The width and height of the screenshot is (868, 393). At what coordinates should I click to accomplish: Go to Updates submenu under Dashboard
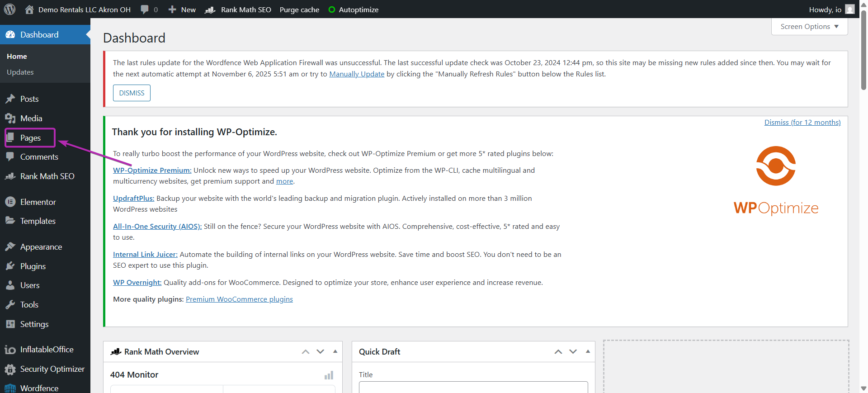point(20,72)
